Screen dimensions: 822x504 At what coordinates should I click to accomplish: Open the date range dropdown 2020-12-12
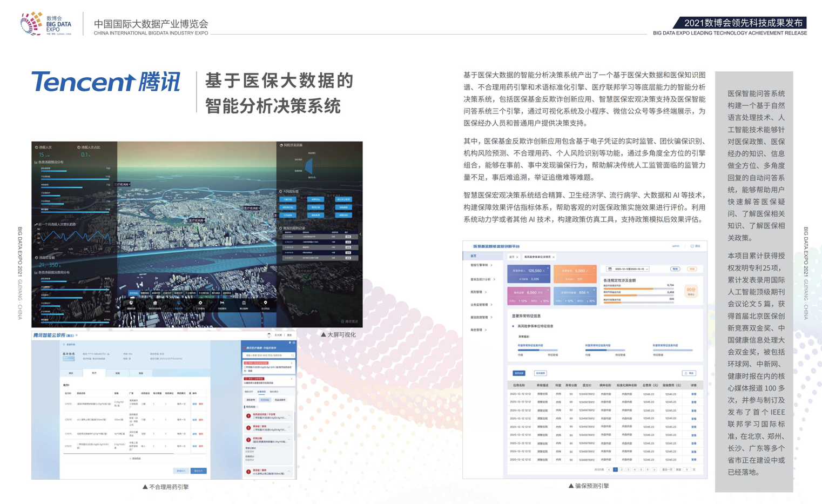point(628,269)
